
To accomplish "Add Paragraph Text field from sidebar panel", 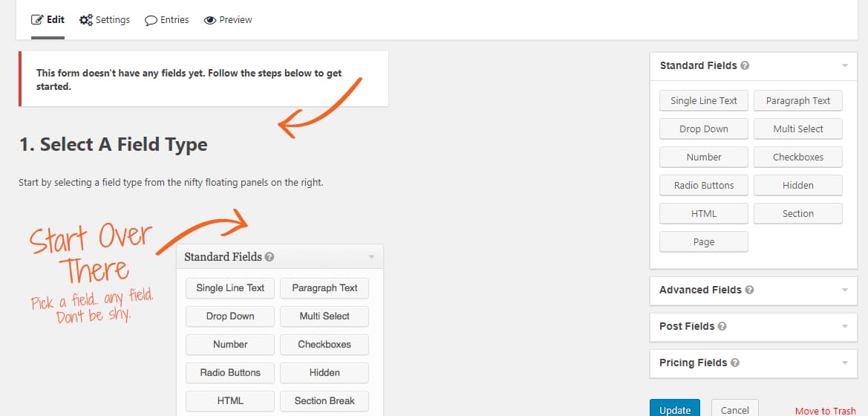I will click(797, 101).
